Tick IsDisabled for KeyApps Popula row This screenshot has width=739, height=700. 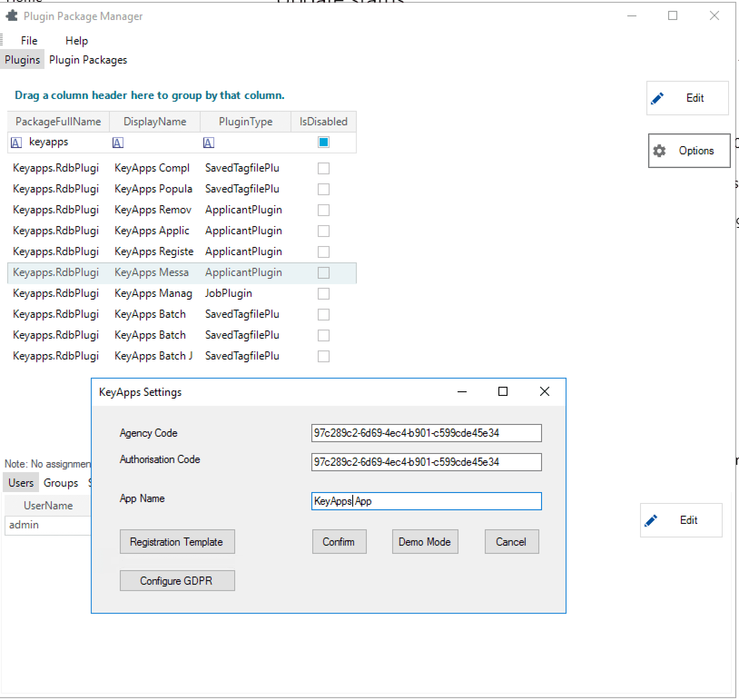(x=324, y=189)
